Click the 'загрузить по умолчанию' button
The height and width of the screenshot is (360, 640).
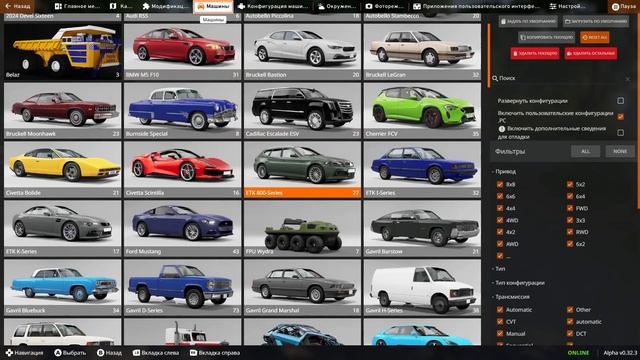point(596,21)
